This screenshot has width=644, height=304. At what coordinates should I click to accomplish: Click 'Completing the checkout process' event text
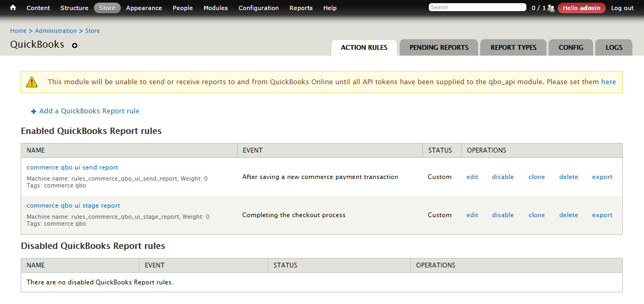294,215
